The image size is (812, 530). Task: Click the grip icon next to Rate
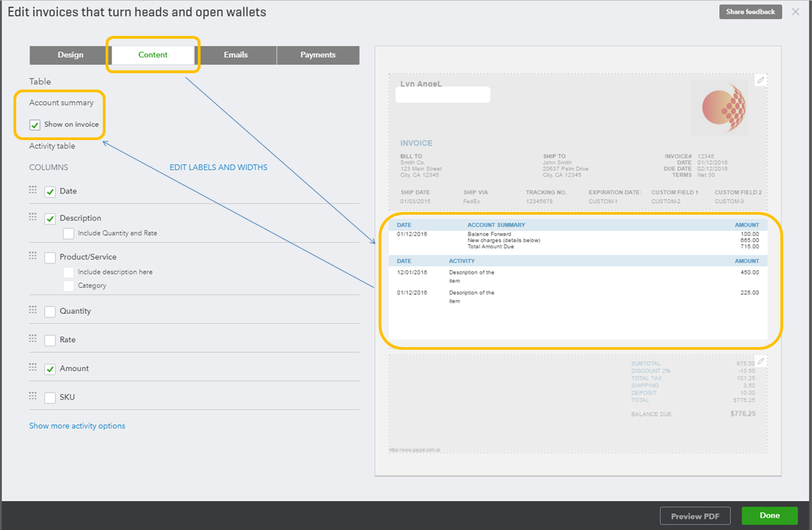[x=32, y=338]
